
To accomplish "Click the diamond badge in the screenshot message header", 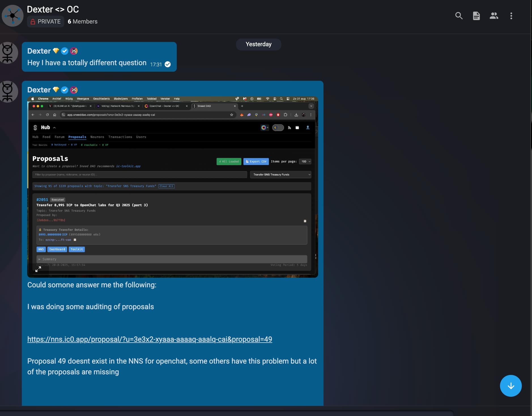I will point(56,90).
